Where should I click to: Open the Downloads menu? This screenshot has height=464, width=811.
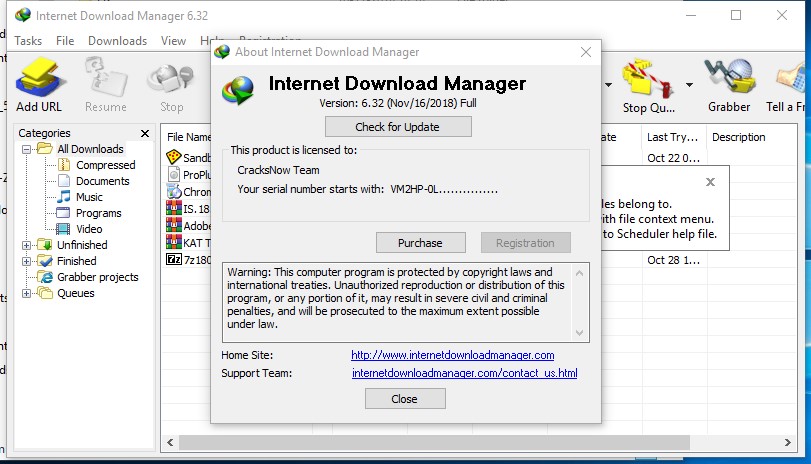pos(117,41)
